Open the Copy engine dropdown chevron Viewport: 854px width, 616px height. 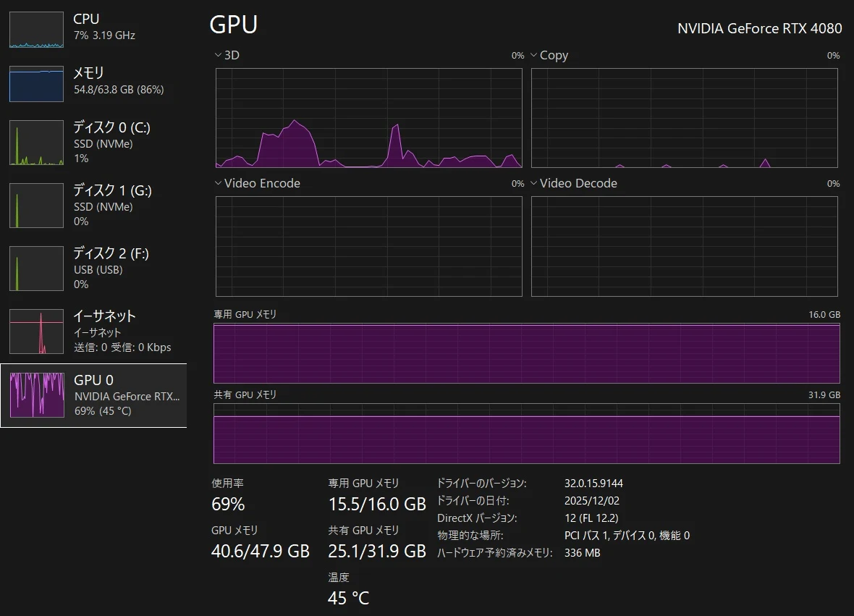(x=534, y=55)
